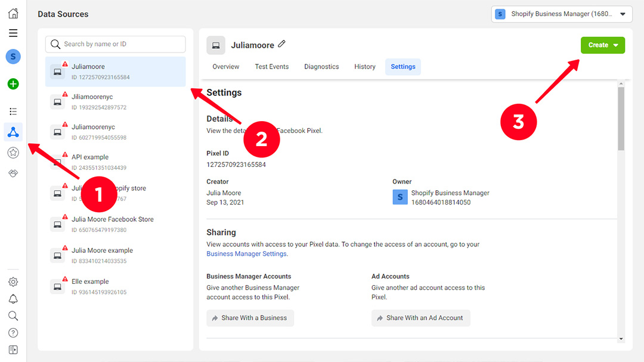This screenshot has height=362, width=644.
Task: Select the Data Sources triangle icon
Action: pyautogui.click(x=13, y=132)
